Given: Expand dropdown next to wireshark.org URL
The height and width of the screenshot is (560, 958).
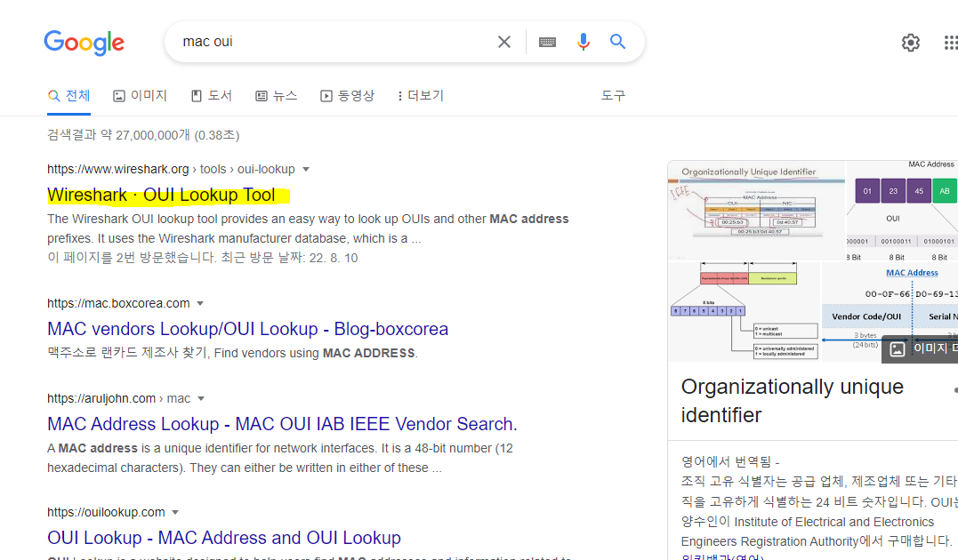Looking at the screenshot, I should click(306, 169).
